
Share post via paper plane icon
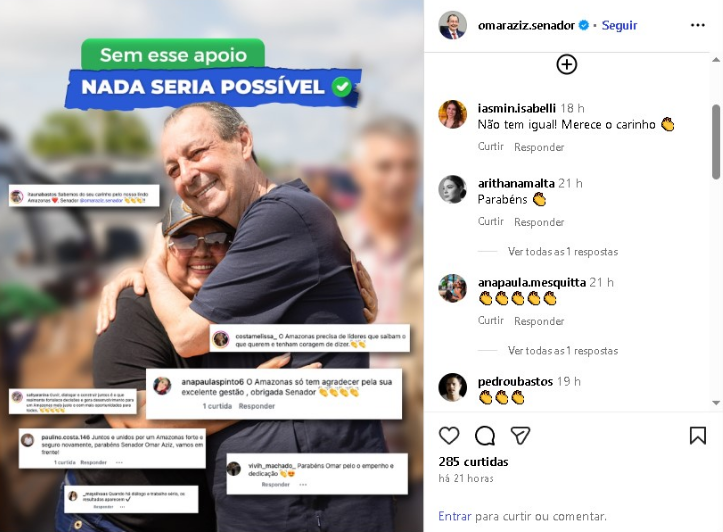[520, 435]
